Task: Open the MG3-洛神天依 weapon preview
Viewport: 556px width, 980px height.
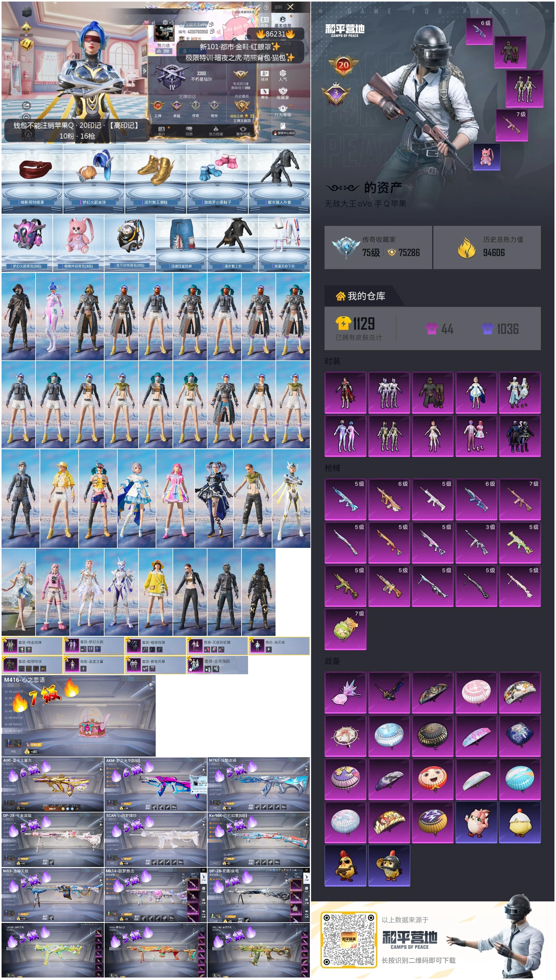Action: (x=53, y=895)
